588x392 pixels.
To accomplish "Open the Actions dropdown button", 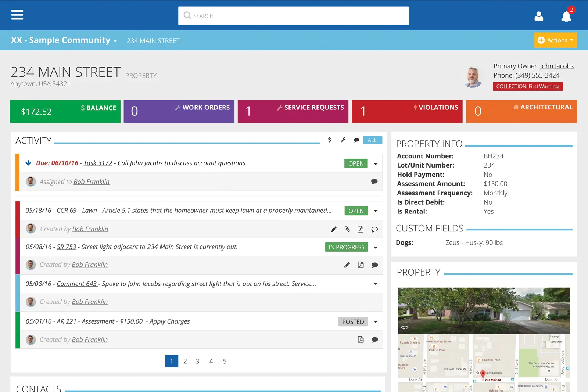I will coord(555,40).
